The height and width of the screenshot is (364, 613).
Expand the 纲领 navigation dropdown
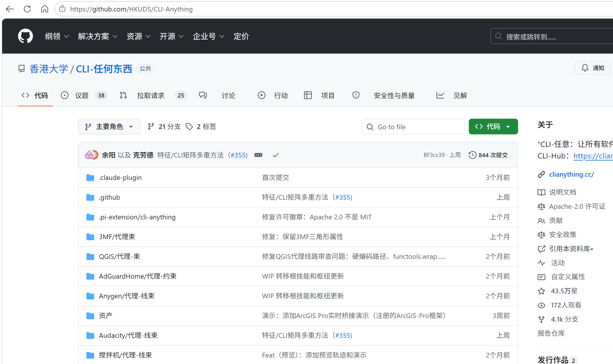pyautogui.click(x=57, y=36)
